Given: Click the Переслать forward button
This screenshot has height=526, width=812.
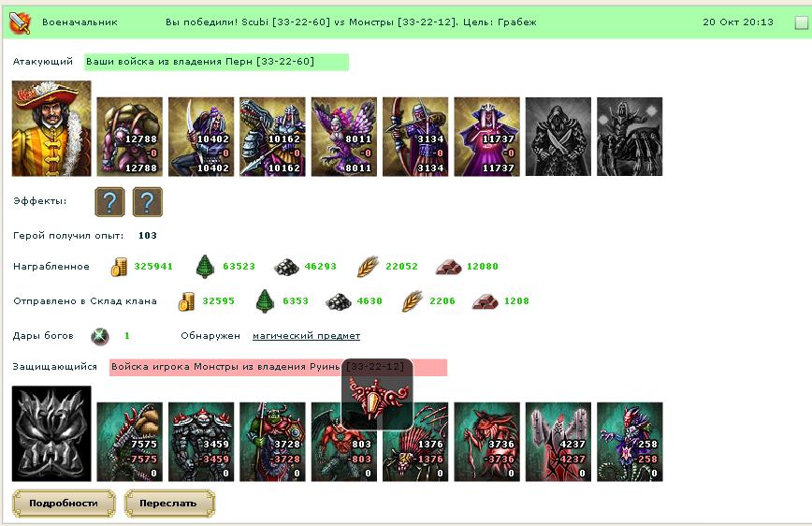Looking at the screenshot, I should tap(168, 504).
